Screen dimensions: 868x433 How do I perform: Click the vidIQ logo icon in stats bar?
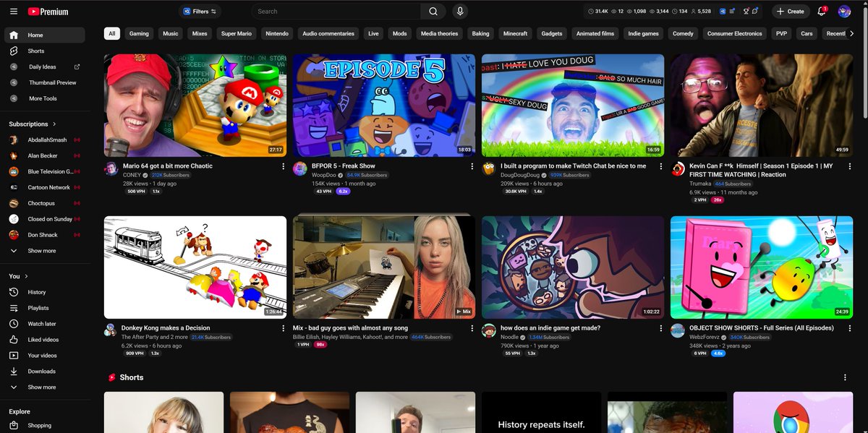click(x=723, y=12)
